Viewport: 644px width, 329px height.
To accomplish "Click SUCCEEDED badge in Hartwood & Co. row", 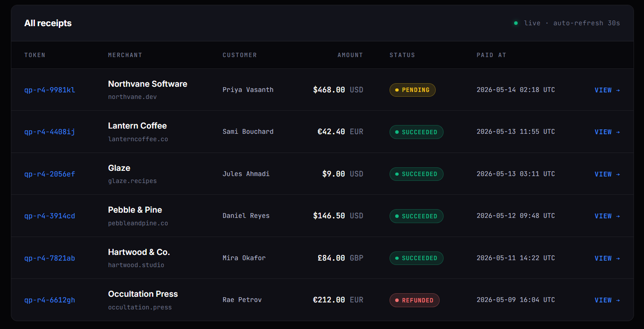I will [x=416, y=258].
